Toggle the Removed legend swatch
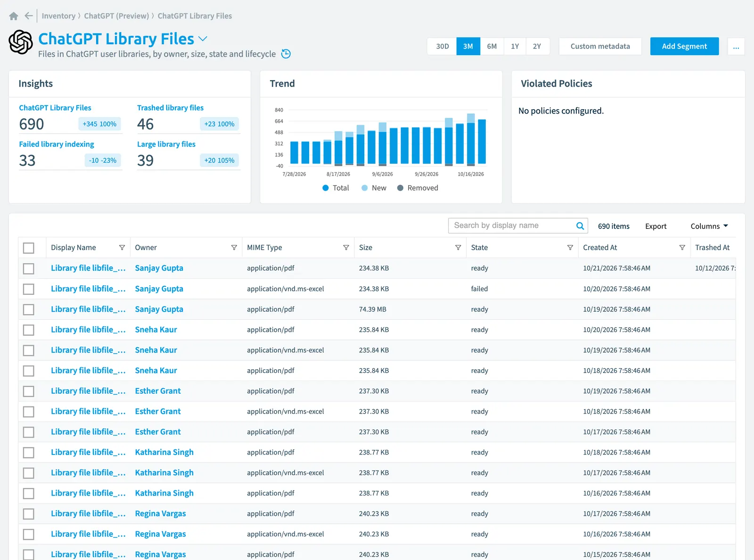754x560 pixels. pyautogui.click(x=401, y=188)
